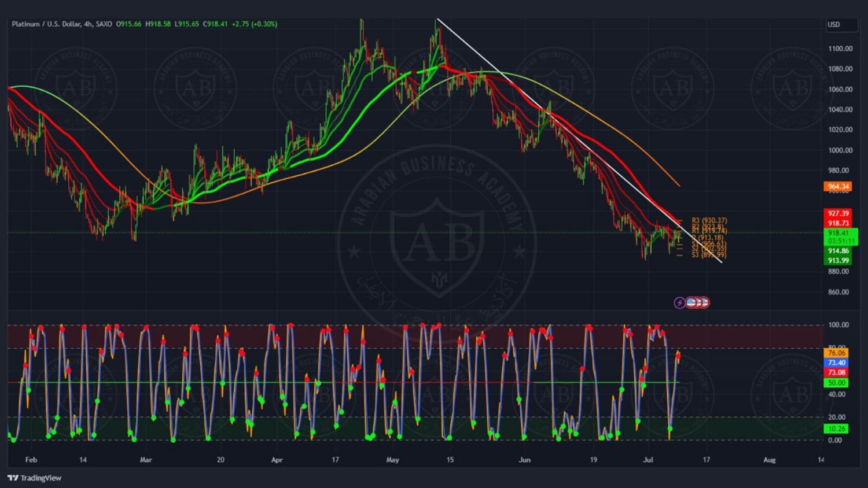This screenshot has height=488, width=868.
Task: Click the purple lightning event icon
Action: click(679, 302)
